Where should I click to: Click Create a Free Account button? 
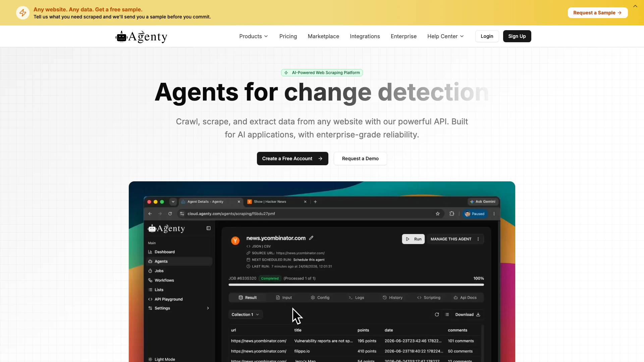click(x=292, y=159)
